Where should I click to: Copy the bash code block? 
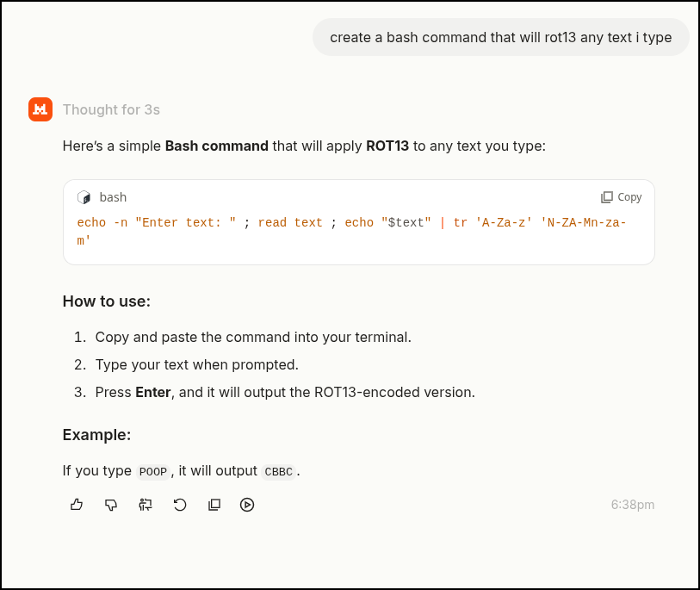coord(622,197)
